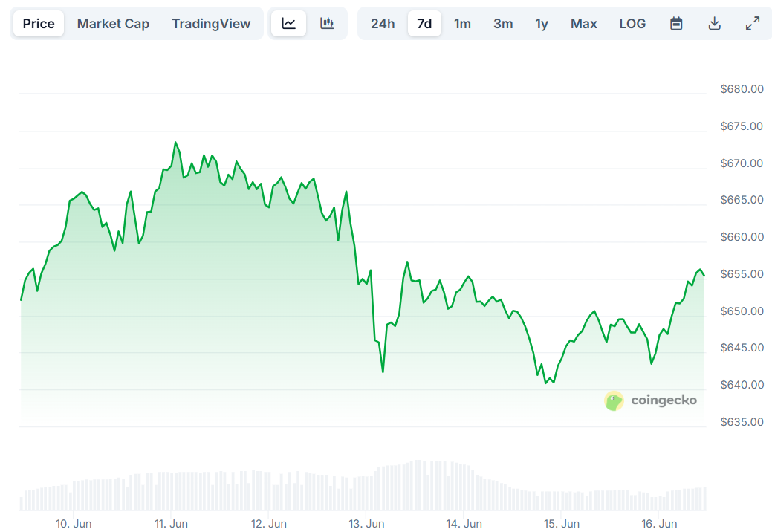Select the 7d time range
This screenshot has height=532, width=772.
(x=424, y=24)
